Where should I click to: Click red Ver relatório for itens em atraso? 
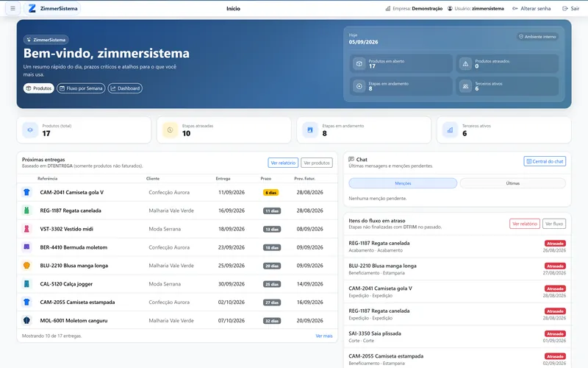coord(525,224)
